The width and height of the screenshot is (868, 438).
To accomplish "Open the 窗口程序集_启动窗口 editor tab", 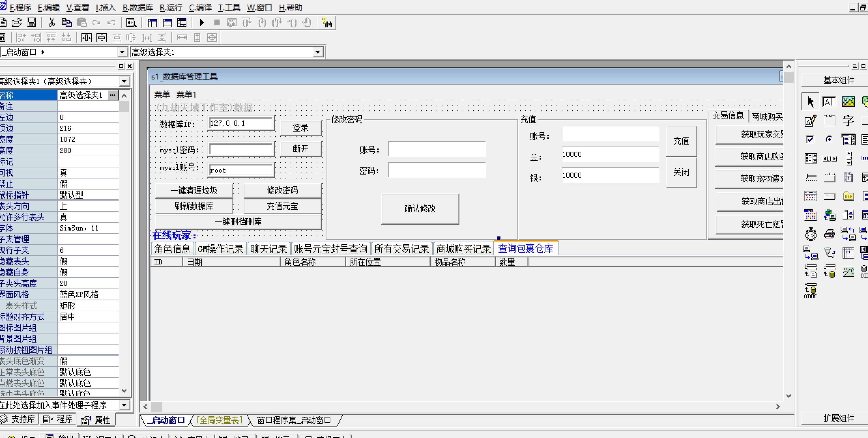I will click(294, 420).
